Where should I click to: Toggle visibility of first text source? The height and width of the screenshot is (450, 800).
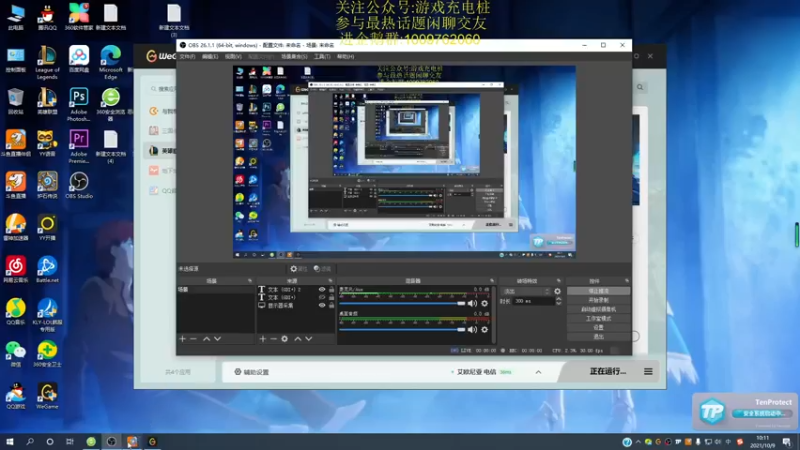pos(322,289)
